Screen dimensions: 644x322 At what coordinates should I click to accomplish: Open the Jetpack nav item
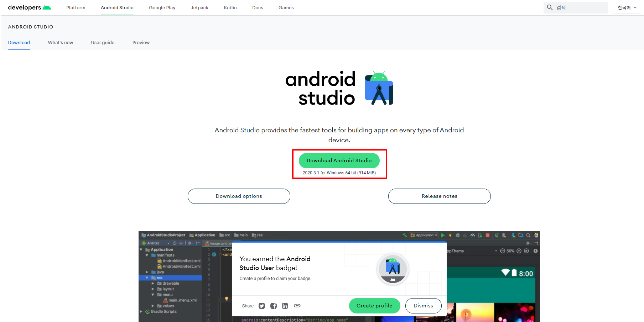point(199,7)
